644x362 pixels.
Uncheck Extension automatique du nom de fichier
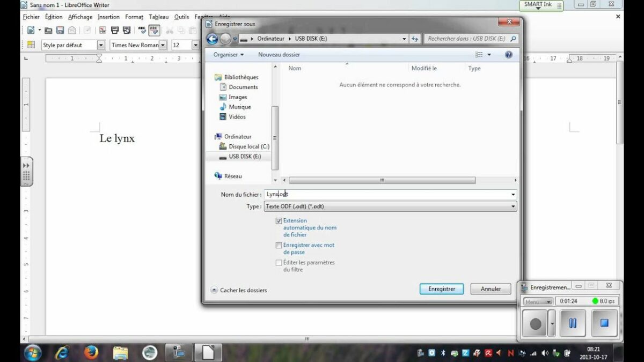[279, 220]
